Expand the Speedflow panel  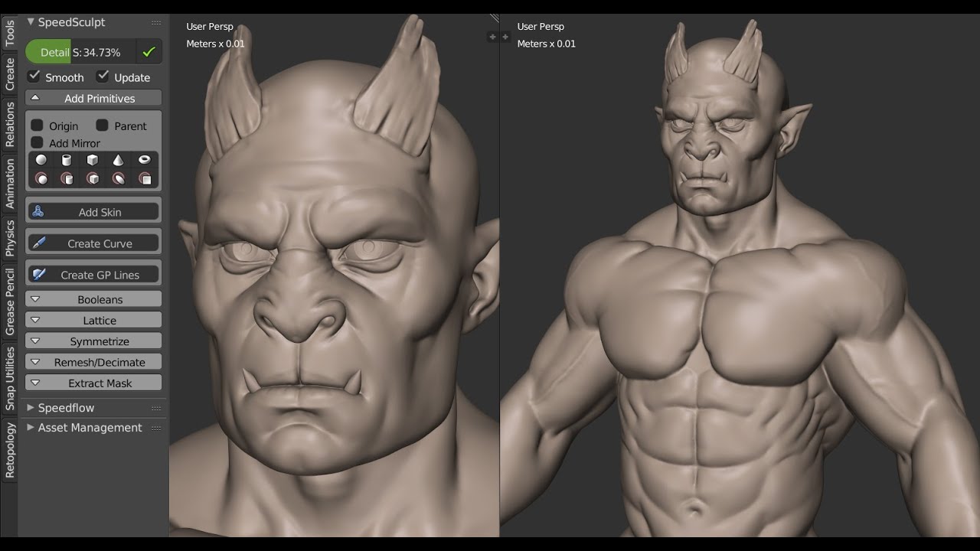31,408
